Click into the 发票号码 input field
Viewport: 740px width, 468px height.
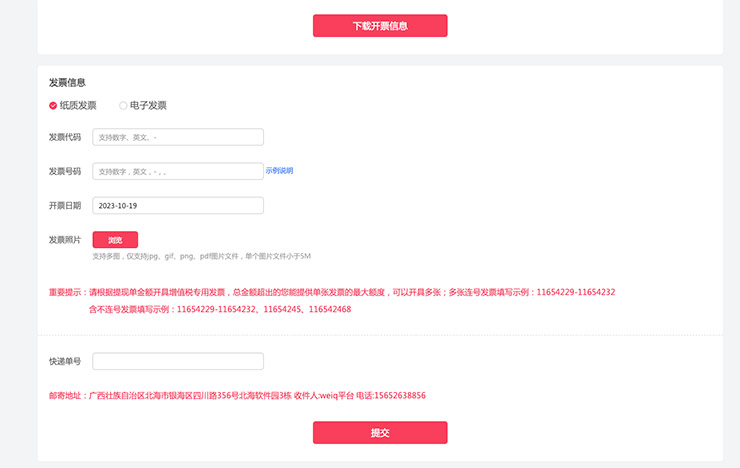pos(178,171)
